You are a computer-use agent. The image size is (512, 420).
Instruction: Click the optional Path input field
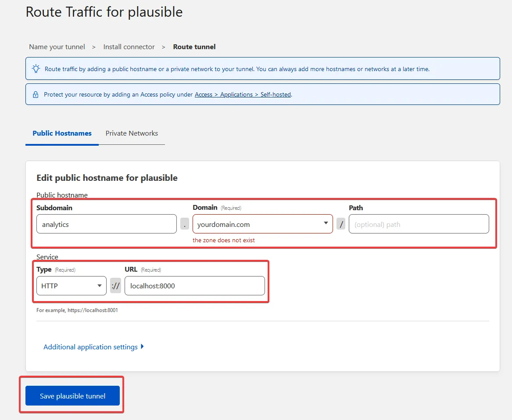[x=419, y=224]
